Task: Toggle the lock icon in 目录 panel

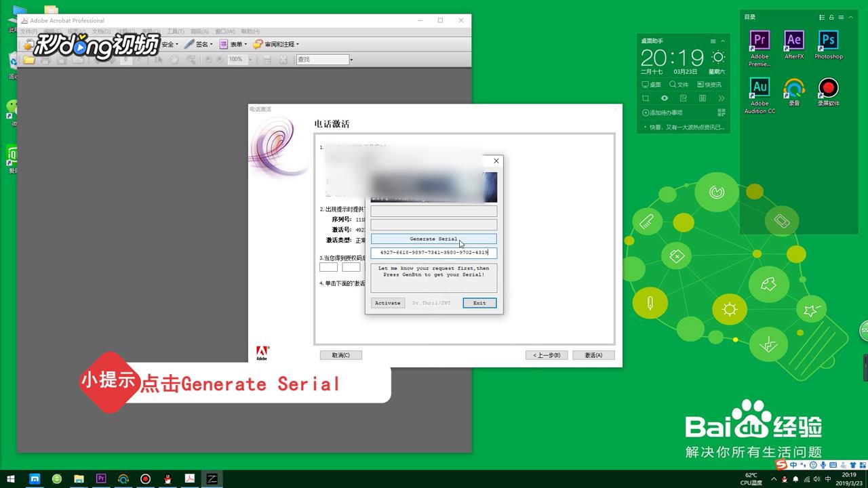Action: click(x=831, y=18)
